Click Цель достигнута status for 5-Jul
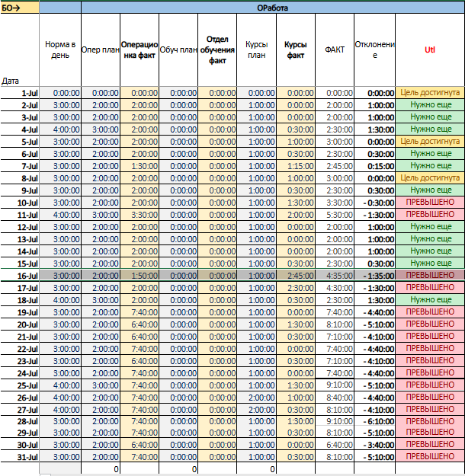The width and height of the screenshot is (465, 476). (430, 142)
